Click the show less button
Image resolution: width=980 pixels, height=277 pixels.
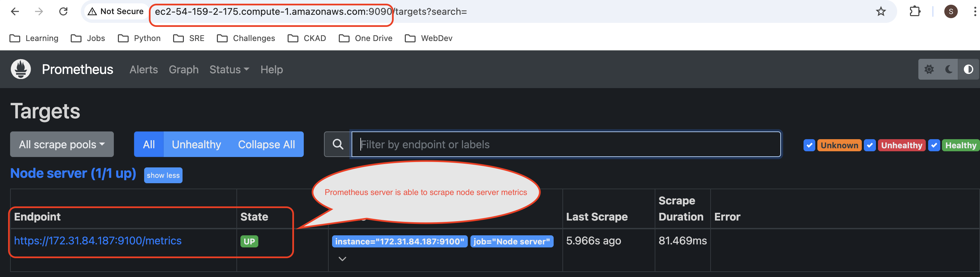tap(163, 175)
